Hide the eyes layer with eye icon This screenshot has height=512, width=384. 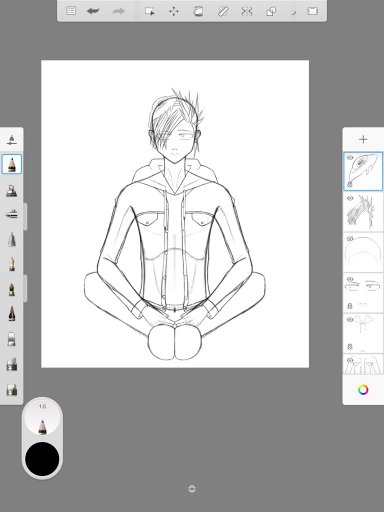(350, 279)
